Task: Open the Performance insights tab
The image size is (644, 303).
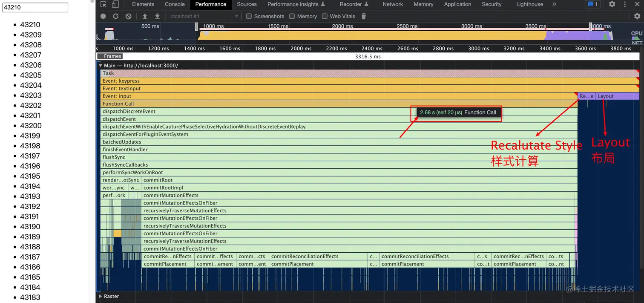Action: (296, 4)
